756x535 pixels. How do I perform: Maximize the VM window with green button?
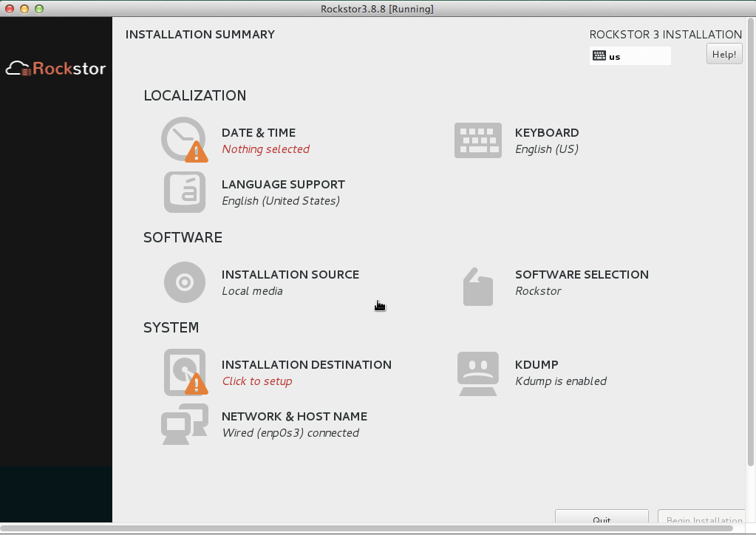(x=39, y=9)
